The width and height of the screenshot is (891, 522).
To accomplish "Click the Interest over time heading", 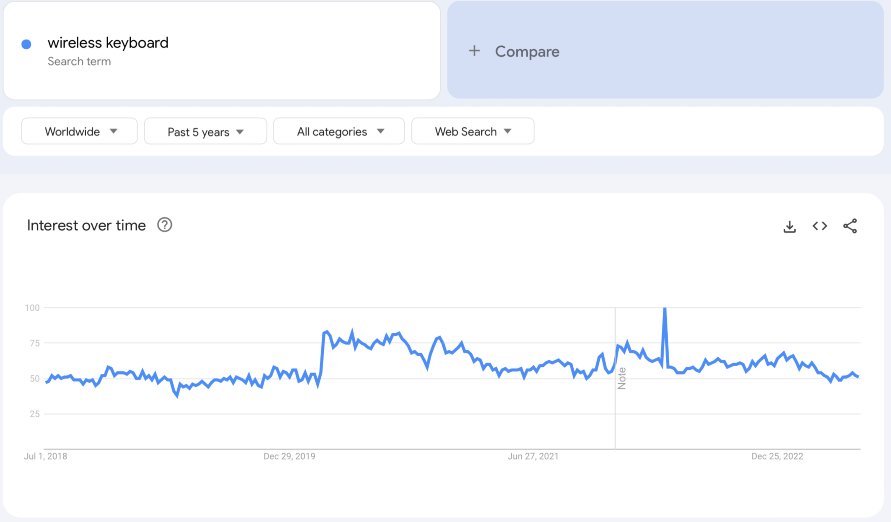I will click(x=86, y=225).
